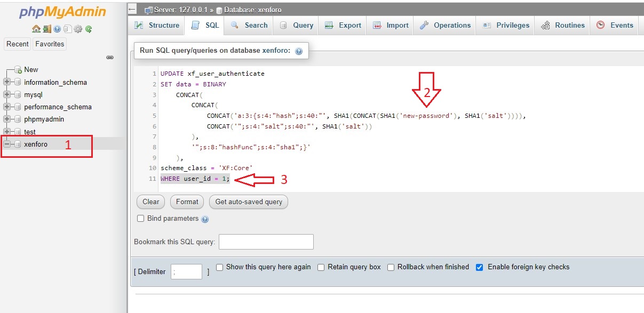Open the phpMyAdmin home icon

pos(36,29)
